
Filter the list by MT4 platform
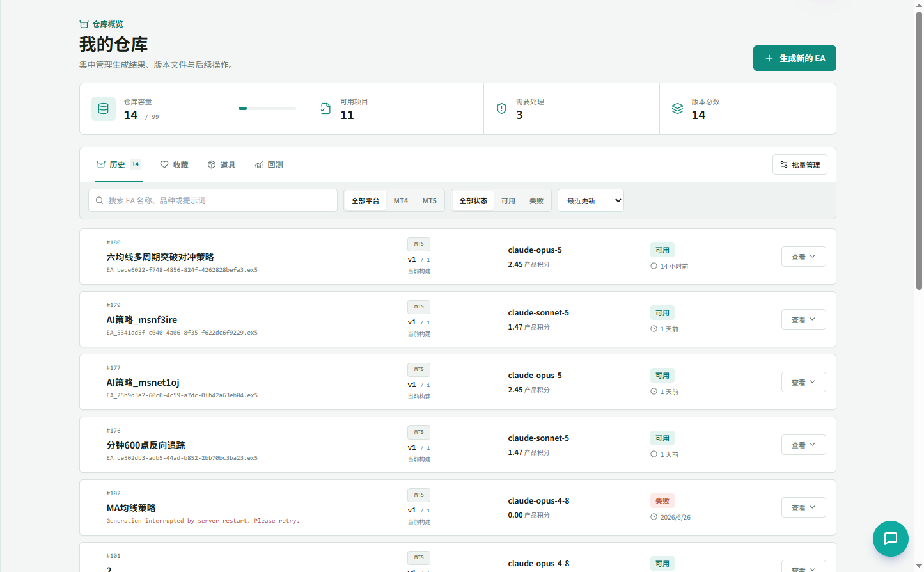(401, 201)
